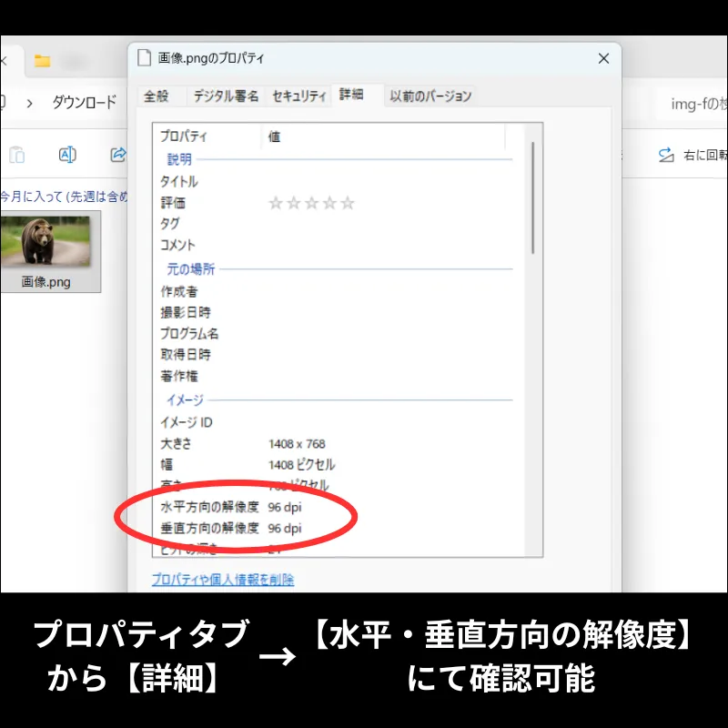
Task: Set rating to the first star
Action: (x=276, y=203)
